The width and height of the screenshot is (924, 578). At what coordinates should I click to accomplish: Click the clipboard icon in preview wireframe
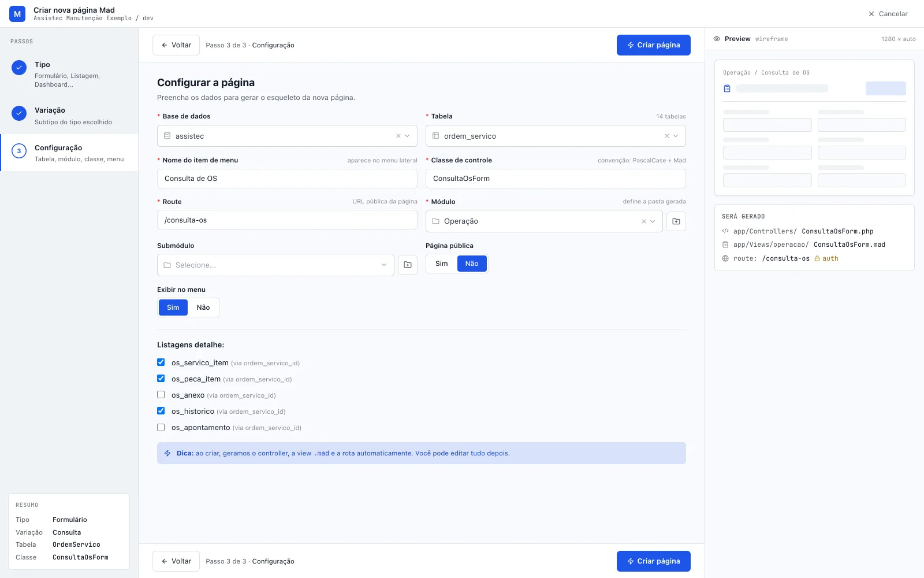point(727,88)
